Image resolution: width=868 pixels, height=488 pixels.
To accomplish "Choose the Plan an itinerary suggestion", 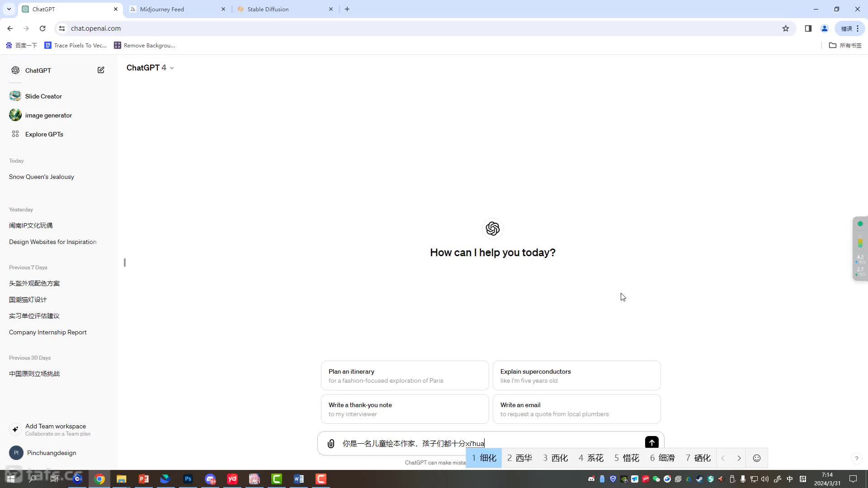I will click(405, 375).
